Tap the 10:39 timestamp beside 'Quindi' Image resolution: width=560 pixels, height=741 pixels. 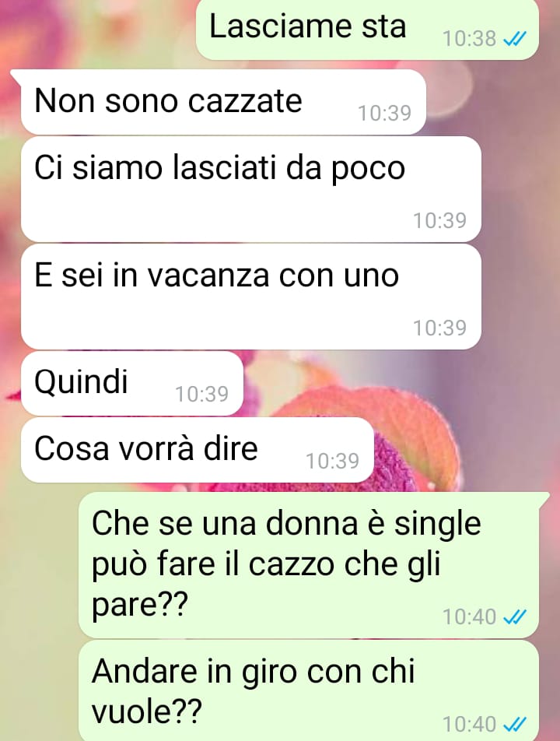[x=202, y=394]
